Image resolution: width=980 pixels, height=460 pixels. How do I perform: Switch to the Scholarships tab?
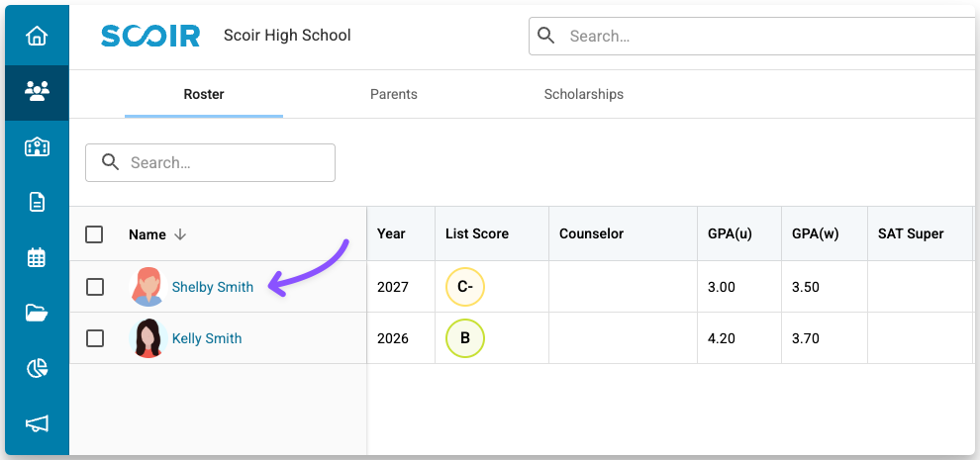pyautogui.click(x=583, y=95)
